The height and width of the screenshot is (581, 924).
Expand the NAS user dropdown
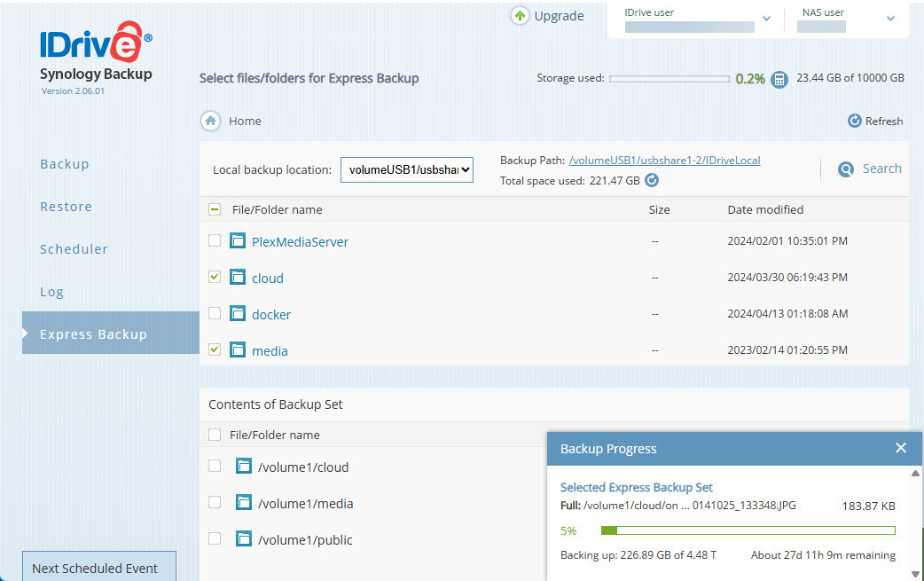tap(890, 19)
